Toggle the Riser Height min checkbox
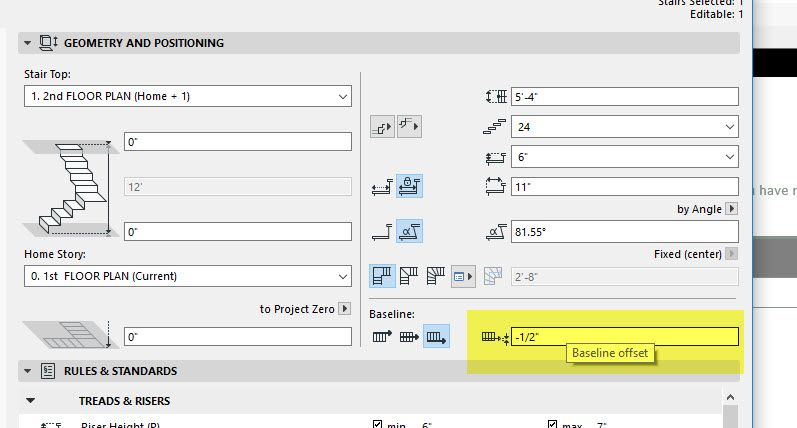The width and height of the screenshot is (797, 428). pos(377,424)
